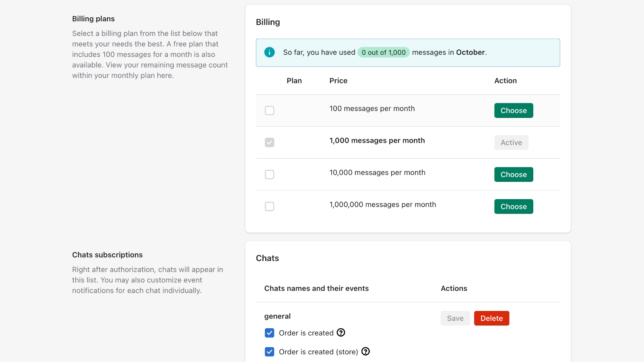Check the 10,000 messages per month plan checkbox
The image size is (644, 362).
coord(269,174)
